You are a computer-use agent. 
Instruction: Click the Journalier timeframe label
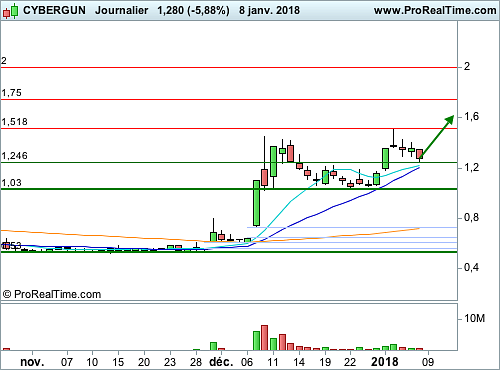[x=121, y=10]
